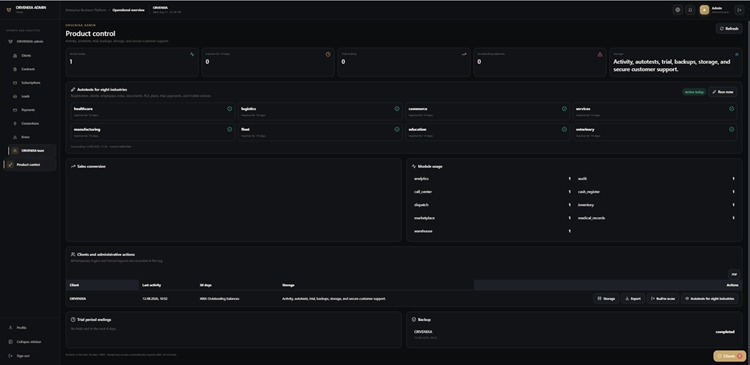
Task: Click the gold Admin avatar icon
Action: 704,10
